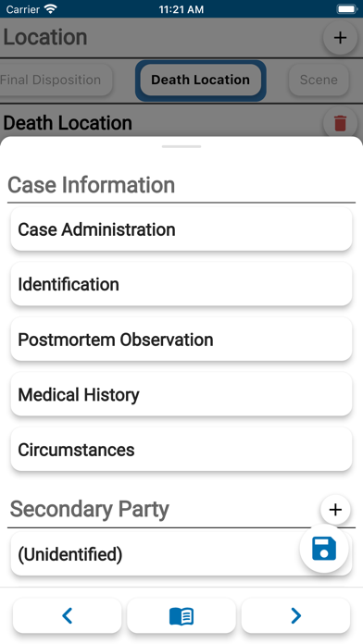Switch to the Scene tab

(x=319, y=80)
